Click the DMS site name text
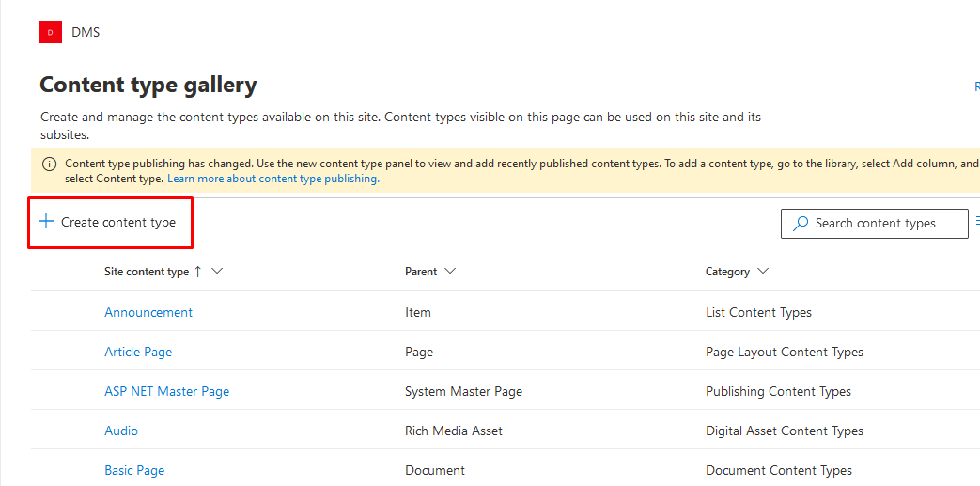Image resolution: width=980 pixels, height=486 pixels. tap(86, 32)
